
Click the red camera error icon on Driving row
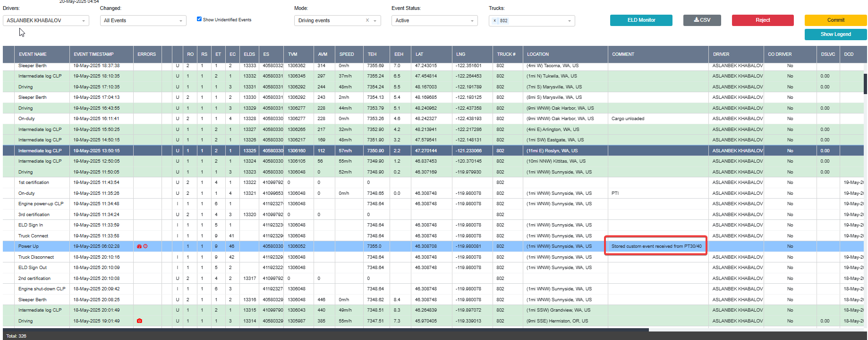pyautogui.click(x=139, y=321)
